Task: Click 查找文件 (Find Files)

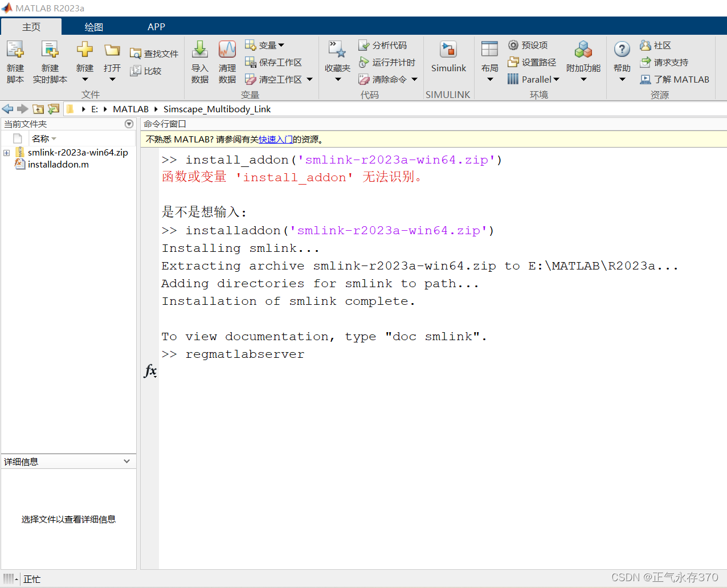Action: [153, 53]
